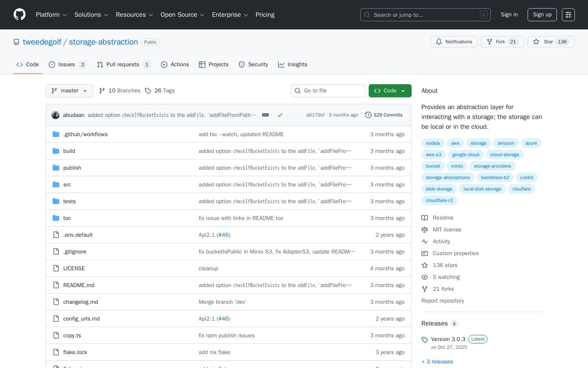Click the + 3 releases link
Screen dimensions: 588x368
click(x=437, y=361)
